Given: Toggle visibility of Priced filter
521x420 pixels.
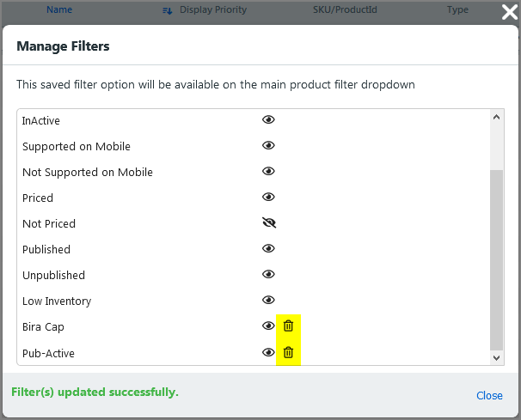Looking at the screenshot, I should 268,198.
